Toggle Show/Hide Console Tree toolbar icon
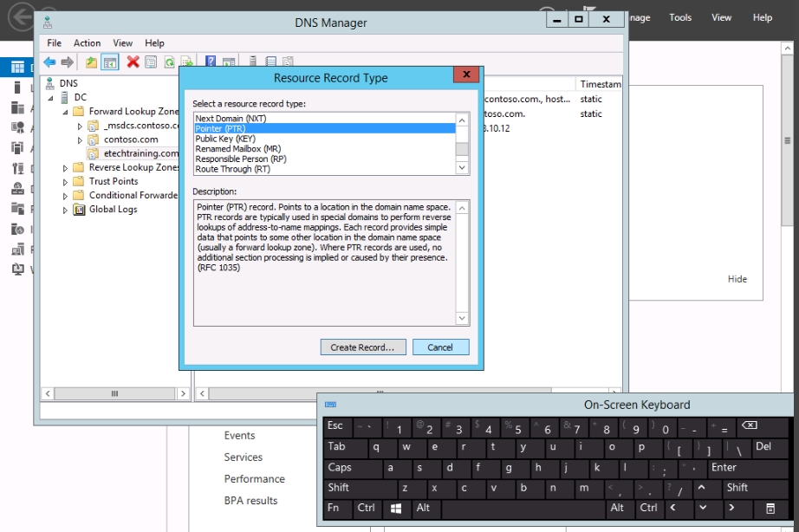The width and height of the screenshot is (799, 532). [x=110, y=62]
